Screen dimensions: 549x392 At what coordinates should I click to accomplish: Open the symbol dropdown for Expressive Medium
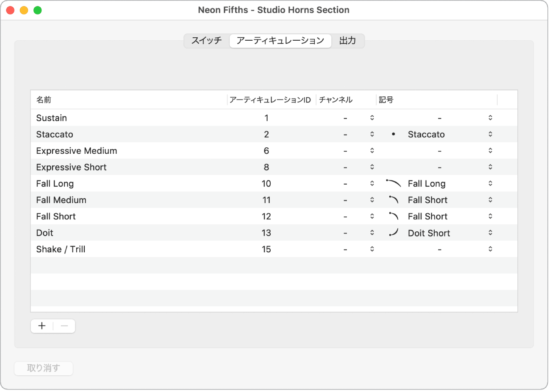click(489, 150)
